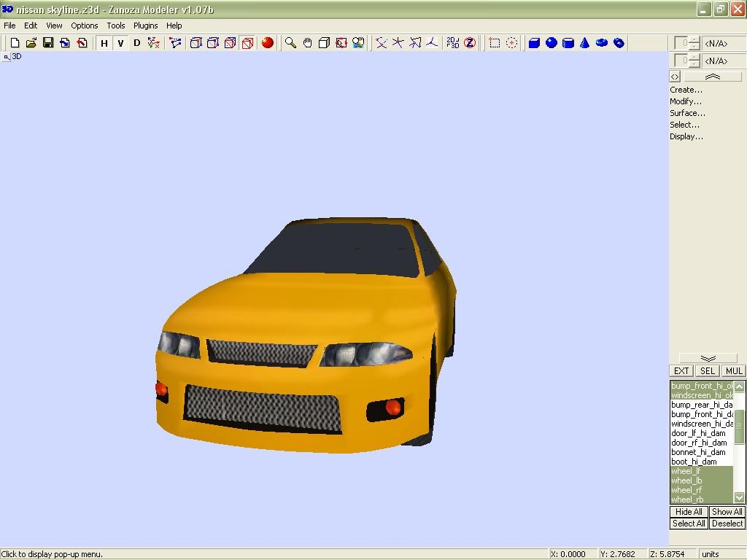The height and width of the screenshot is (560, 747).
Task: Click the Show All button
Action: pos(727,511)
